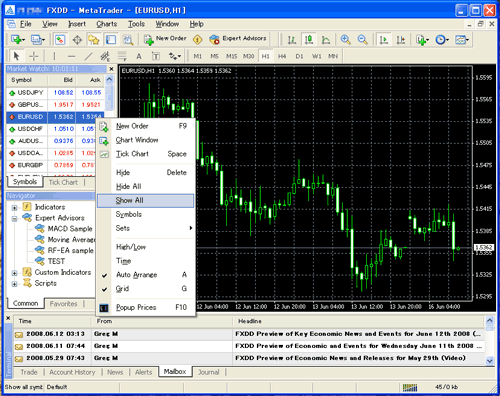Toggle the Auto Scroll chart icon

pyautogui.click(x=384, y=40)
